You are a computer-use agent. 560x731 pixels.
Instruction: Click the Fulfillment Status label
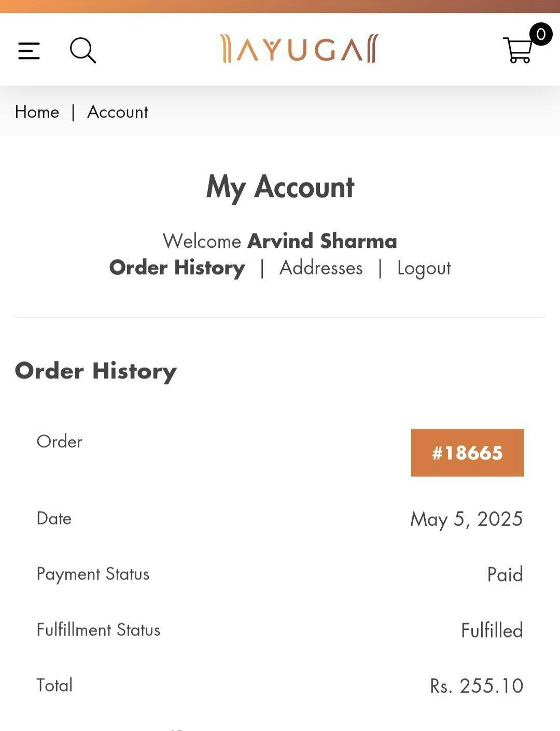(99, 630)
